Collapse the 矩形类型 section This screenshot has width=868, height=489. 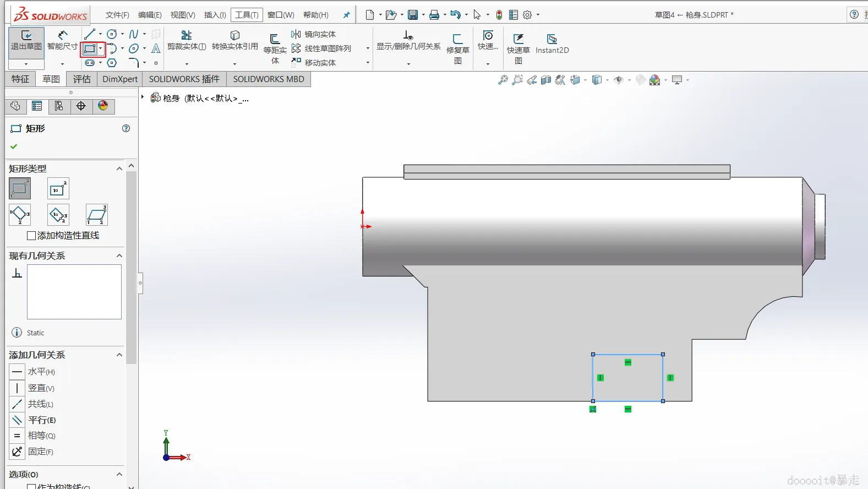(x=119, y=169)
